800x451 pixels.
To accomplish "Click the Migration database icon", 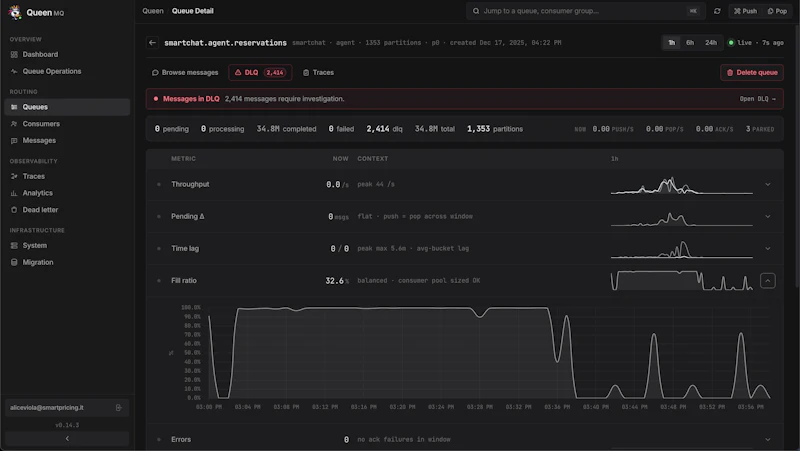I will [14, 263].
